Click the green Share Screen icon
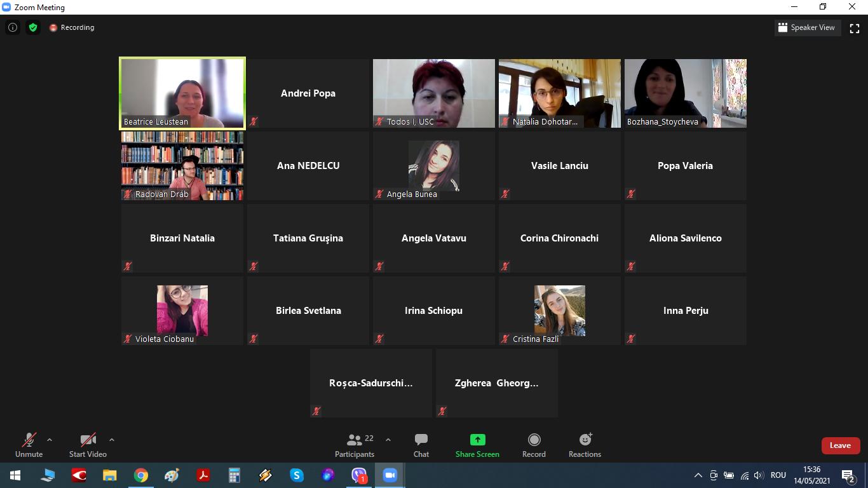The height and width of the screenshot is (488, 868). tap(477, 440)
